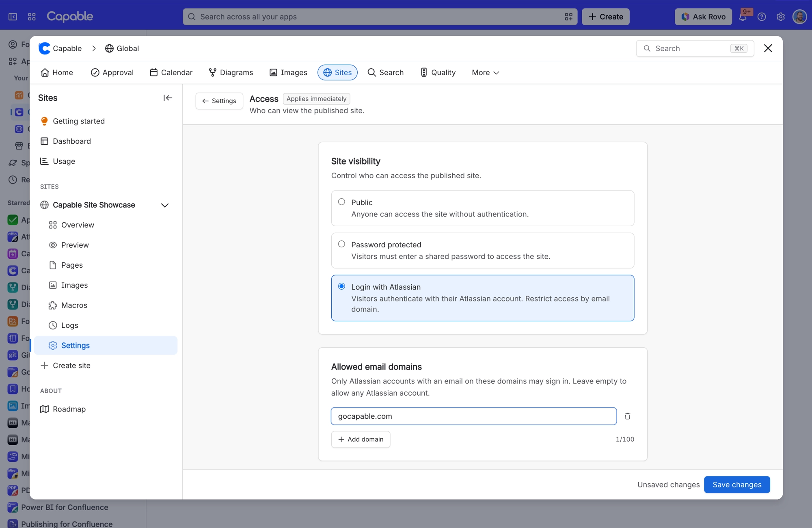Click the Add domain button
The image size is (812, 528).
point(361,439)
